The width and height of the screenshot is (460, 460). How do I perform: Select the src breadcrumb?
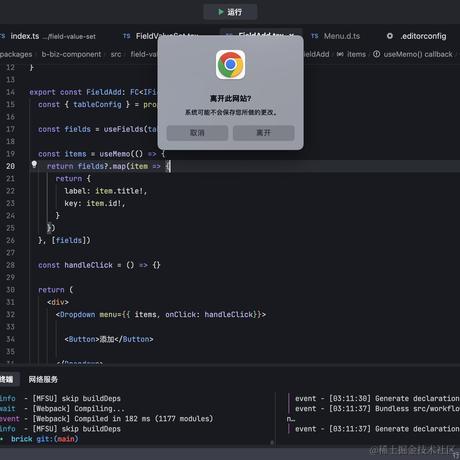[116, 54]
